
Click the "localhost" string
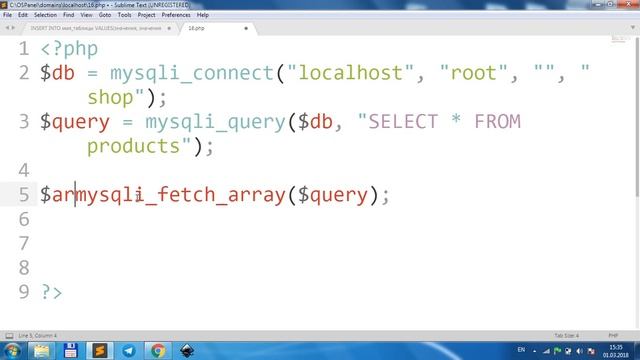351,73
